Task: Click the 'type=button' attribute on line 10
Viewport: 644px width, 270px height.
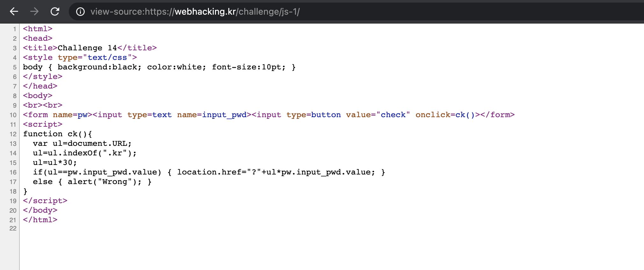Action: (x=313, y=115)
